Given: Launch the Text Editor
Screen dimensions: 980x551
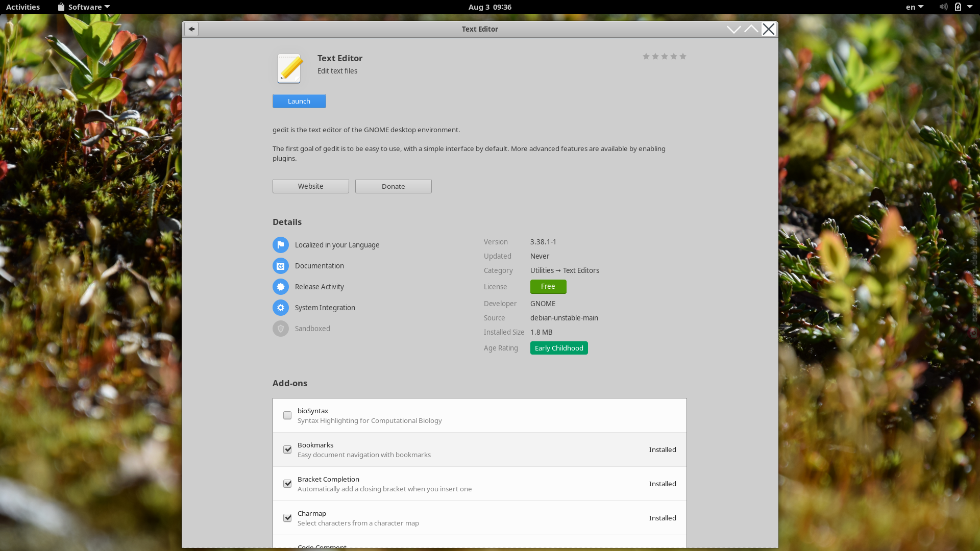Looking at the screenshot, I should (x=299, y=101).
